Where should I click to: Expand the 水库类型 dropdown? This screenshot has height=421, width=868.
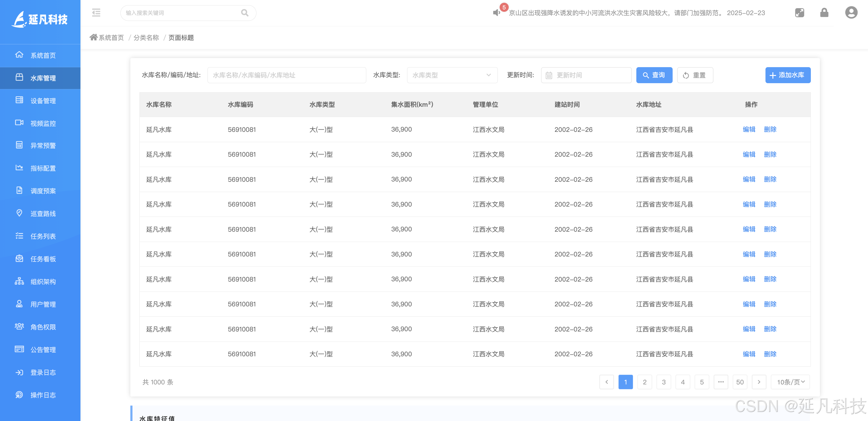452,75
